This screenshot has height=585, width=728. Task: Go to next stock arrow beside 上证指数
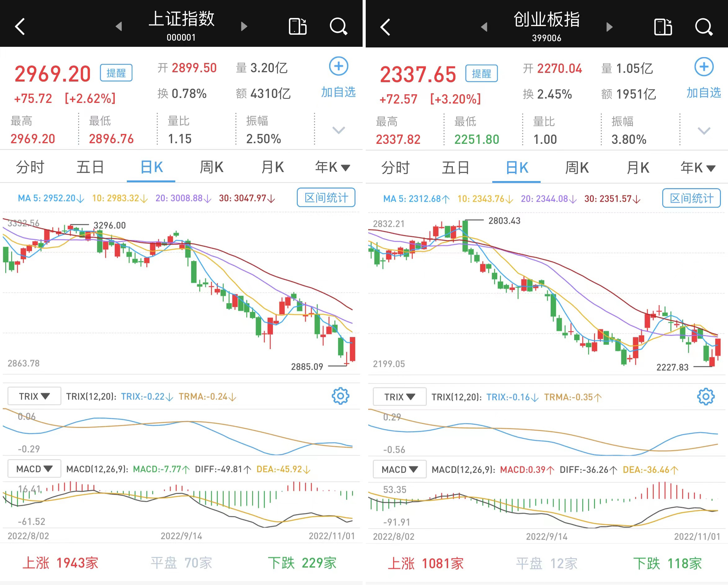pyautogui.click(x=244, y=26)
